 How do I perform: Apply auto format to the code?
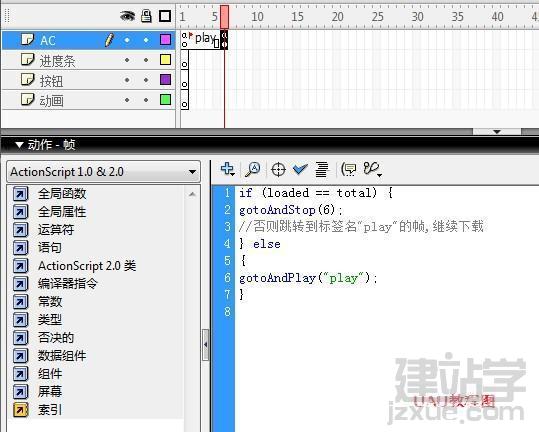pos(321,169)
